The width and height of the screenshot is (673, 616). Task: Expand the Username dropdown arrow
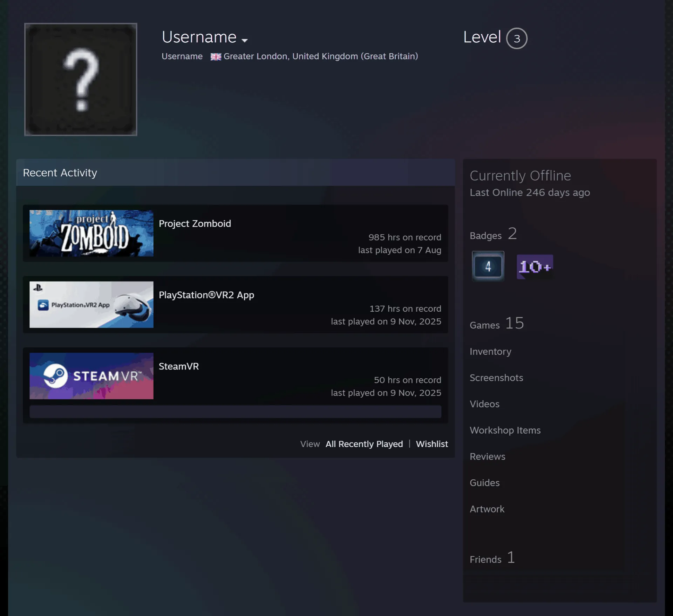coord(245,40)
